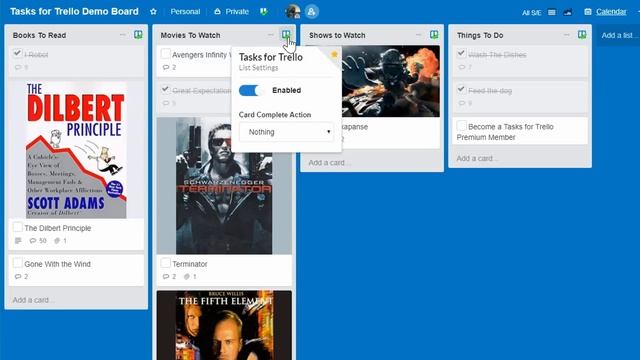The height and width of the screenshot is (360, 640).
Task: Click the All S/E header button
Action: click(531, 13)
